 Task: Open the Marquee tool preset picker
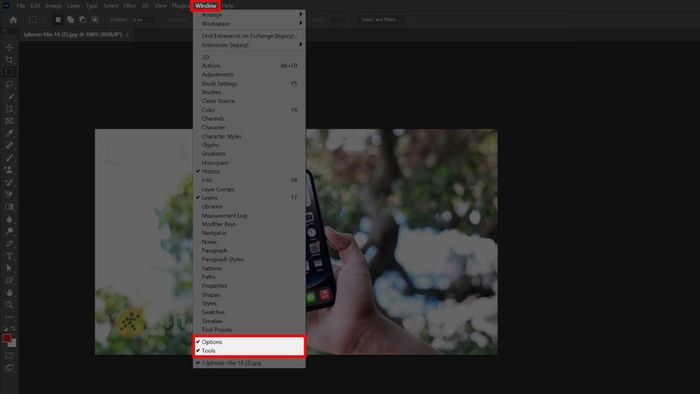36,20
